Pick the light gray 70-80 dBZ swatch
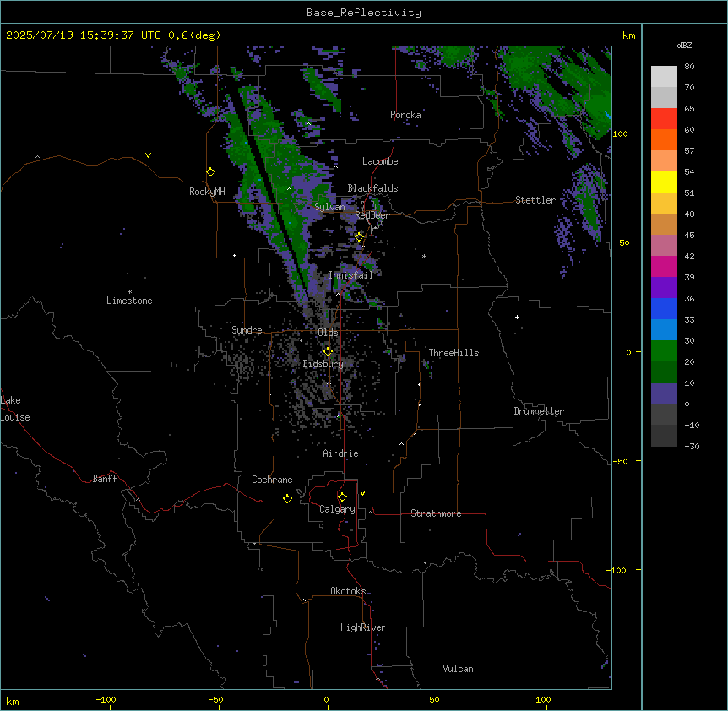This screenshot has width=728, height=711. point(664,77)
